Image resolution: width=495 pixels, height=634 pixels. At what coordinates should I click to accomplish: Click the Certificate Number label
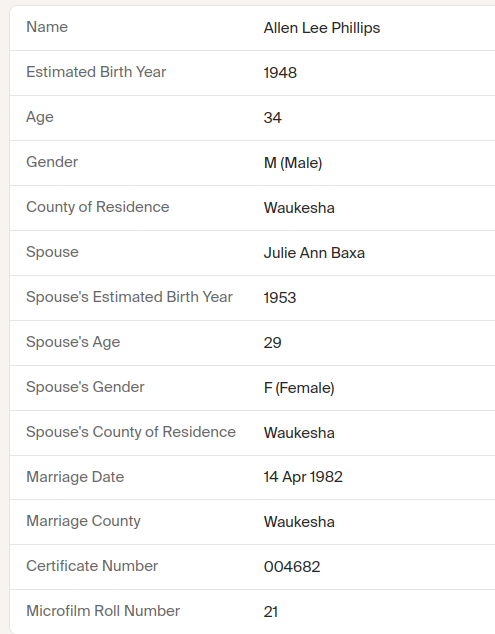(92, 566)
